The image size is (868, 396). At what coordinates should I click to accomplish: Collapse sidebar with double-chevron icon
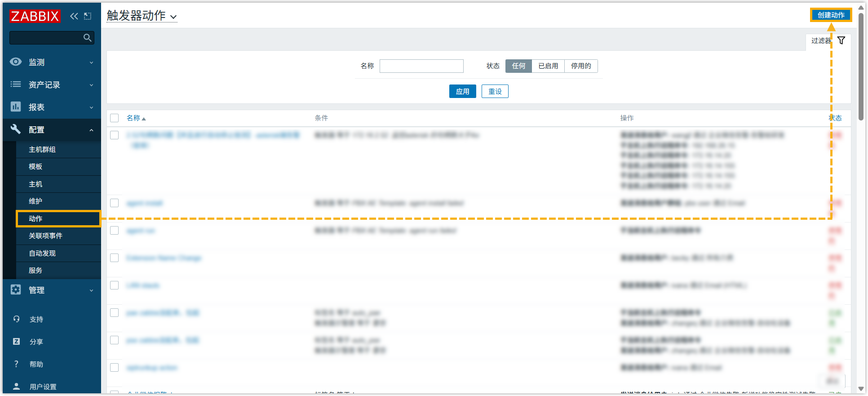(x=74, y=16)
